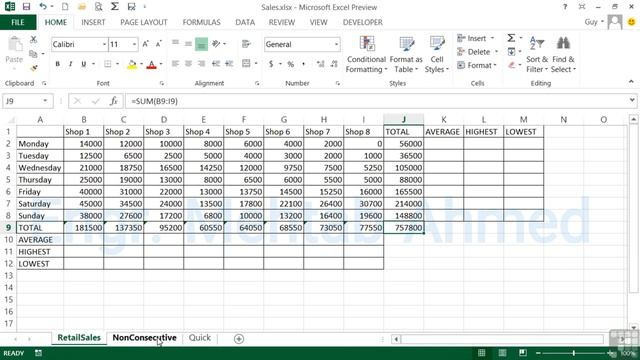Click the AutoSum sigma in quick access toolbar
This screenshot has height=360, width=640.
click(115, 7)
